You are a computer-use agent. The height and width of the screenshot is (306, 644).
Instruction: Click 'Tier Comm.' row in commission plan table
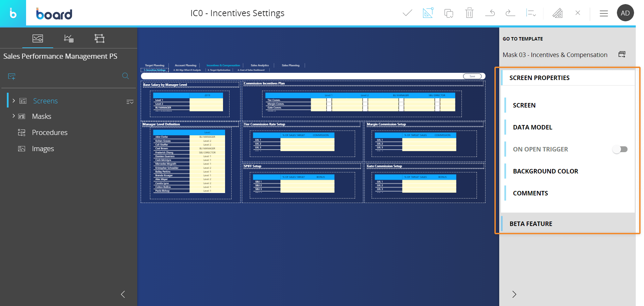tap(360, 100)
